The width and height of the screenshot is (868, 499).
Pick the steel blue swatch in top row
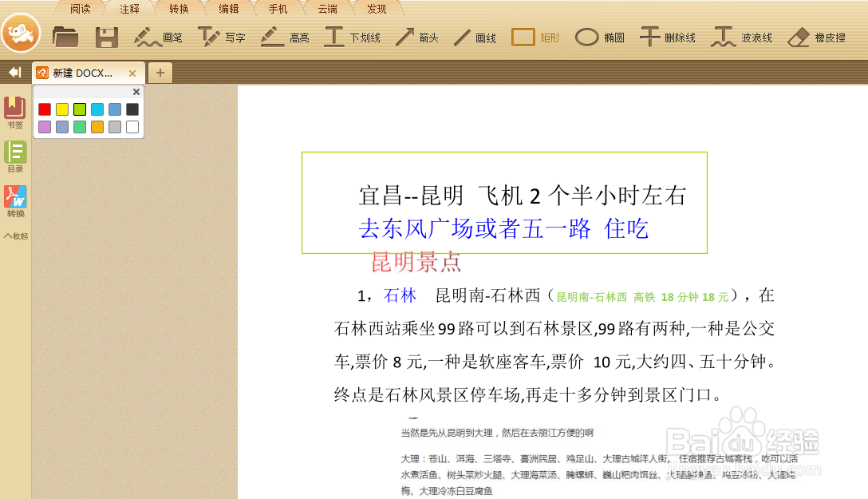tap(115, 109)
